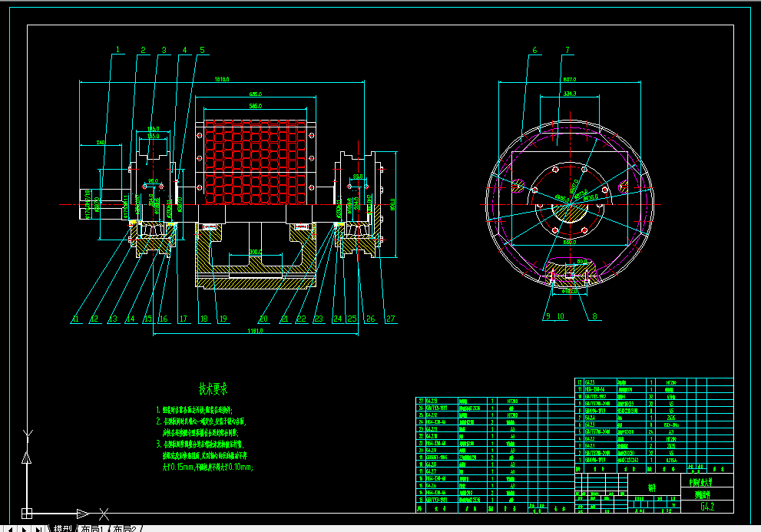Go to the previous layout tab arrow

[x=10, y=529]
